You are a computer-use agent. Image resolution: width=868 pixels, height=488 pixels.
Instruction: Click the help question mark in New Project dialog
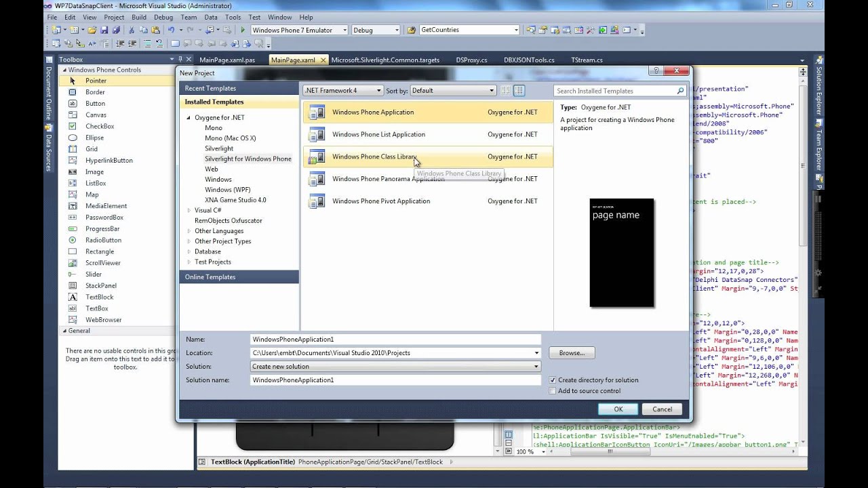[x=655, y=70]
